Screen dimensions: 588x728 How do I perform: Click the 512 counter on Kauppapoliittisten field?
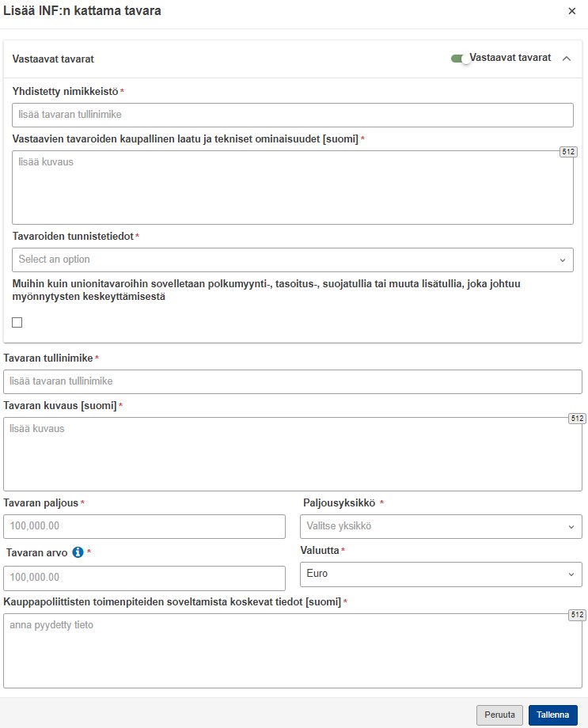pos(578,615)
